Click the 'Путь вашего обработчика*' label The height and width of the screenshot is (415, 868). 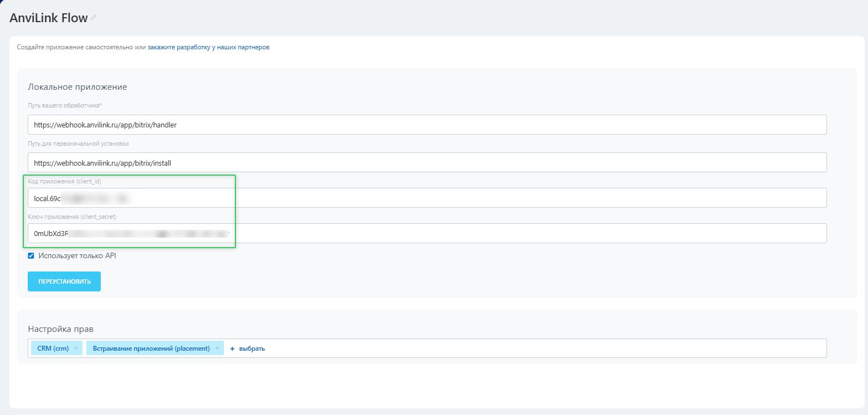65,105
